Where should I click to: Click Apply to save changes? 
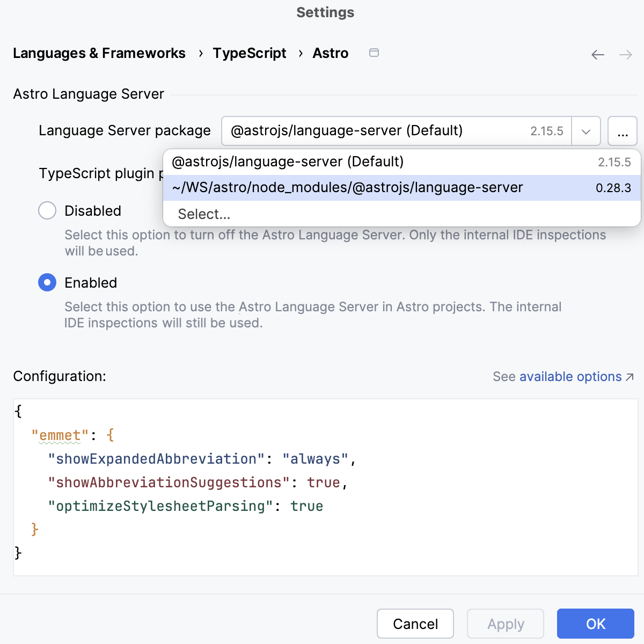505,624
